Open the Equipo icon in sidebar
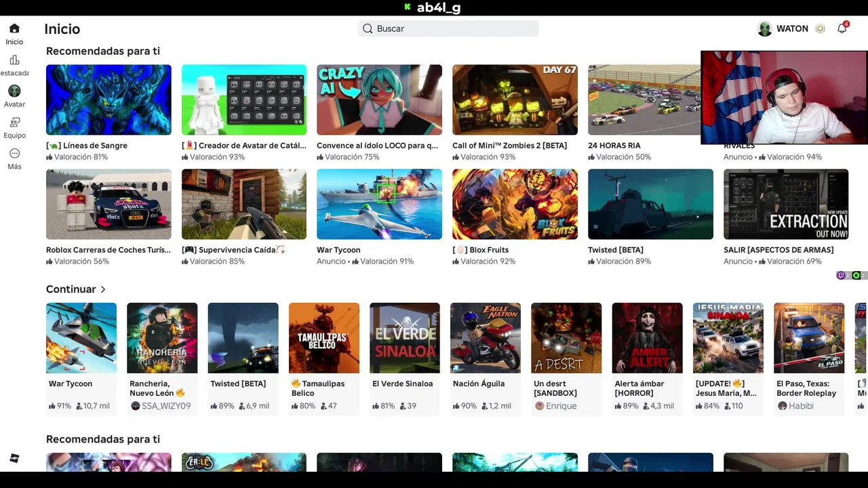The height and width of the screenshot is (488, 868). click(x=14, y=123)
